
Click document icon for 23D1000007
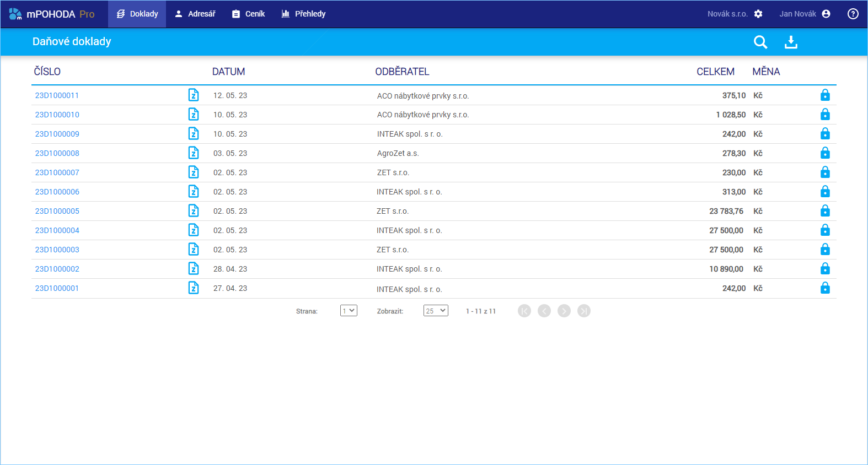point(194,172)
